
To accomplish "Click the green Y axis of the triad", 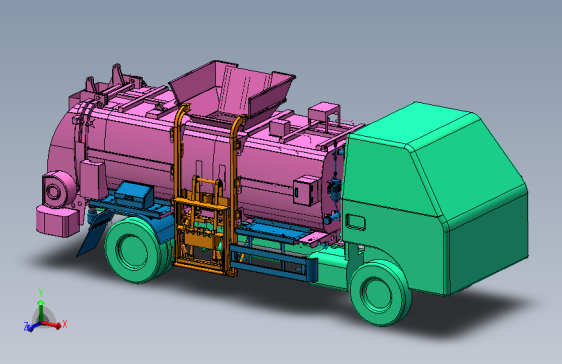I will 41,306.
